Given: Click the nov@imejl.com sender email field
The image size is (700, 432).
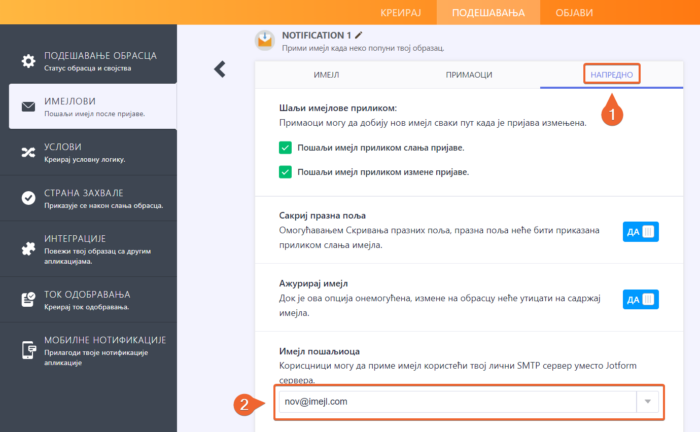Looking at the screenshot, I should [458, 402].
